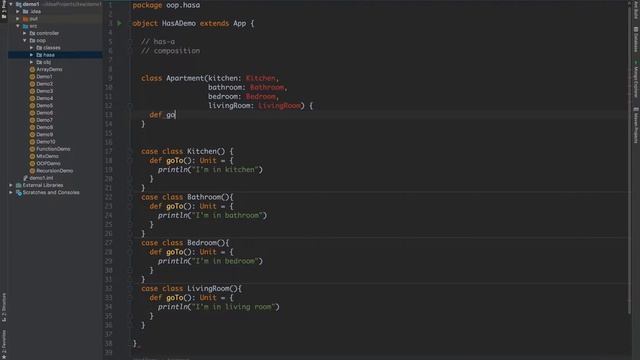Collapse the oop package arrow
This screenshot has height=360, width=640.
(24, 40)
